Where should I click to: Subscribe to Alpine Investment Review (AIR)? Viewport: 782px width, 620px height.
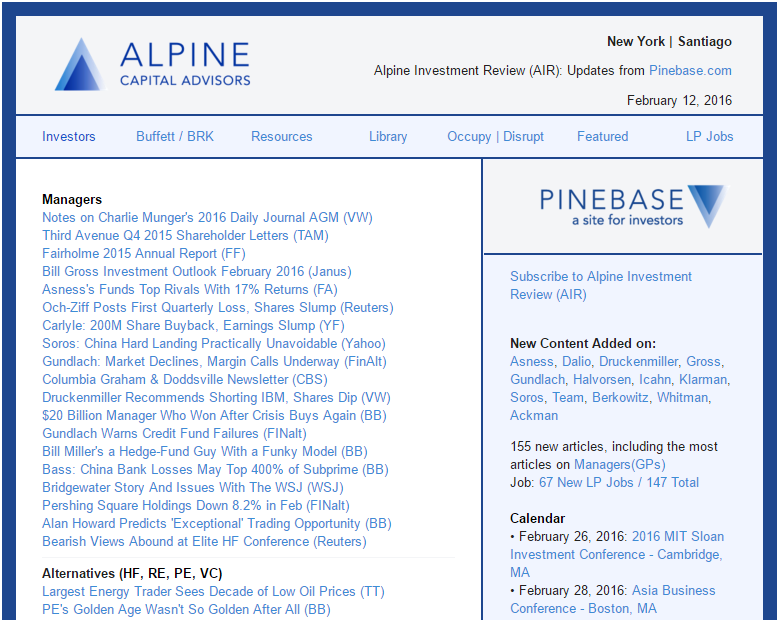(600, 285)
